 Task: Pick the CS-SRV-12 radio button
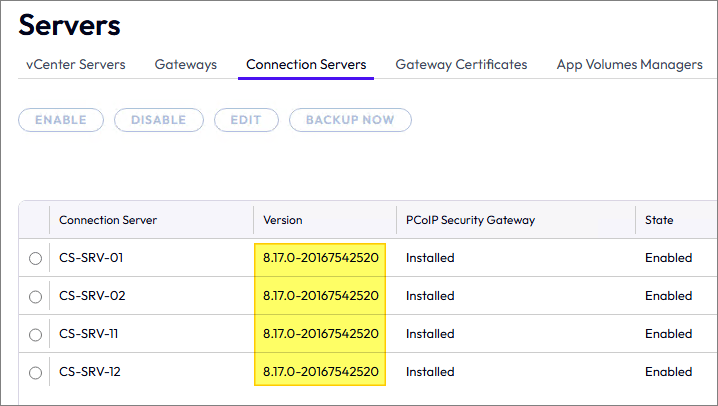[x=36, y=372]
